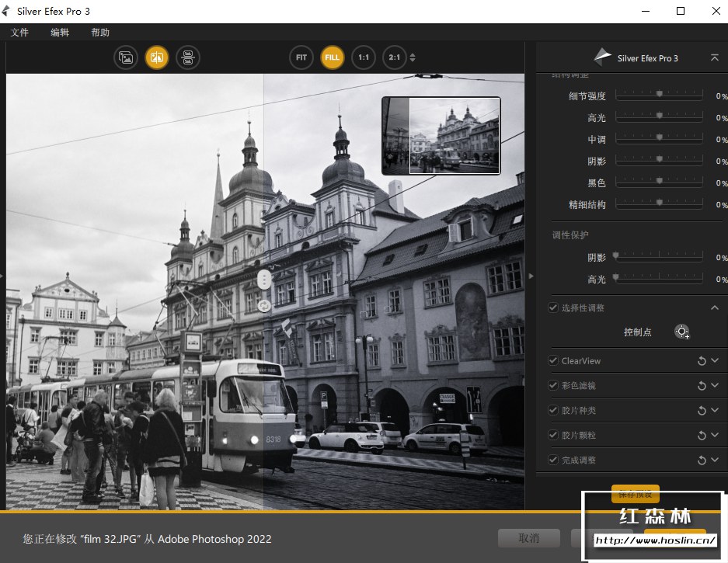
Task: Set zoom level to 1:1
Action: [364, 57]
